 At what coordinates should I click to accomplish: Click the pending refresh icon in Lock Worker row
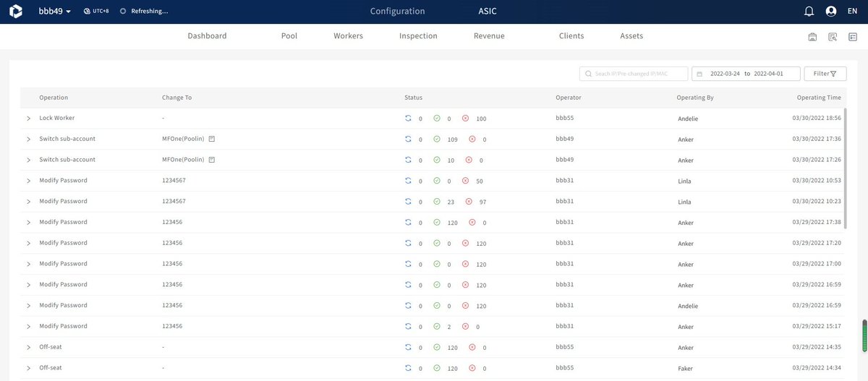pos(408,118)
